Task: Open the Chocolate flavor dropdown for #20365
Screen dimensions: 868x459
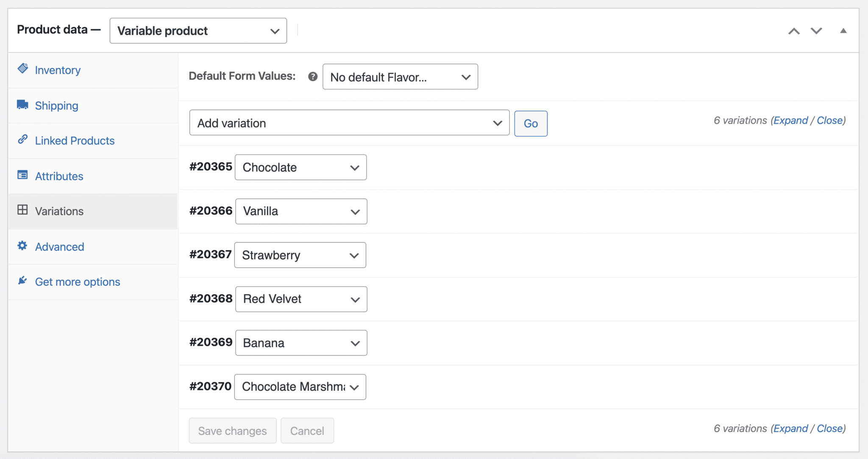Action: pos(300,168)
